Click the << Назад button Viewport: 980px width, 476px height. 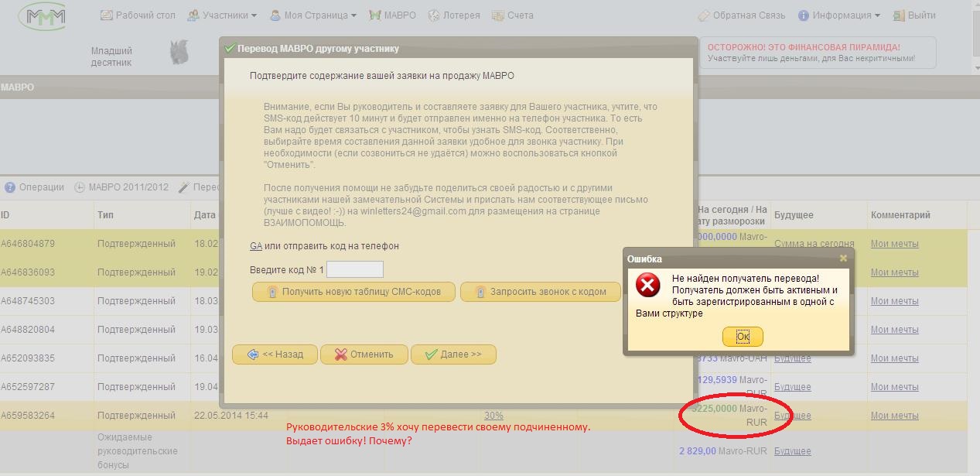click(x=275, y=354)
